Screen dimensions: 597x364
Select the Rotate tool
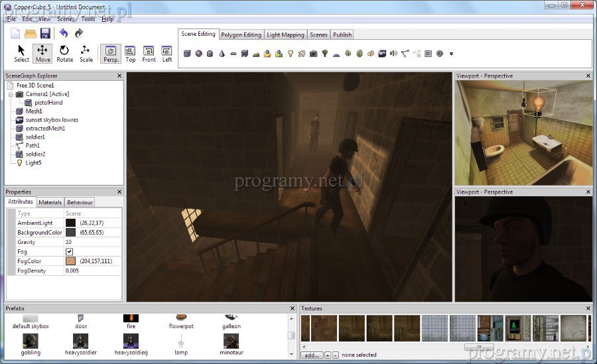[x=64, y=54]
